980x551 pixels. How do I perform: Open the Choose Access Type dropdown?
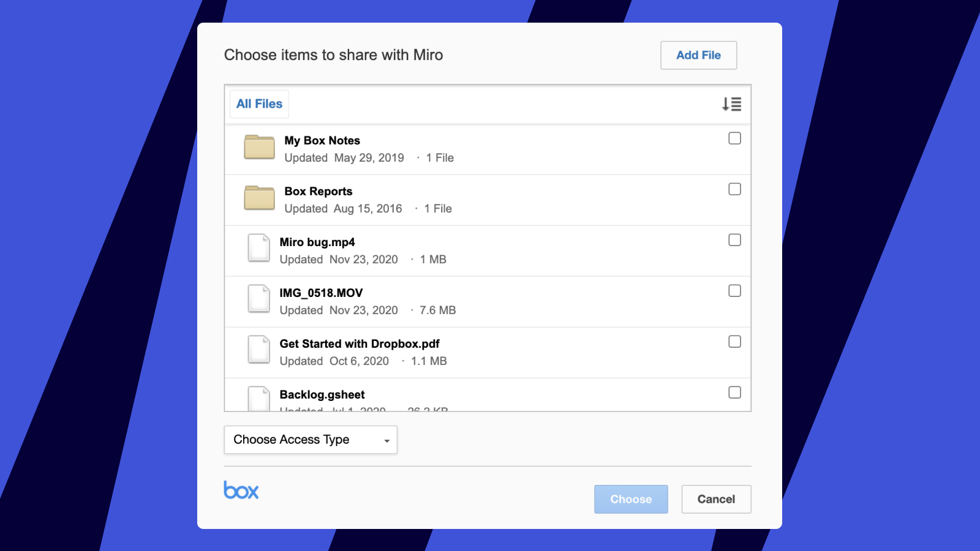pos(311,440)
